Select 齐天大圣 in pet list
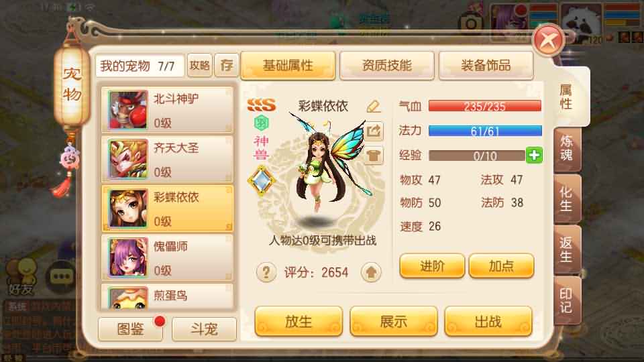This screenshot has width=644, height=362. [x=167, y=160]
